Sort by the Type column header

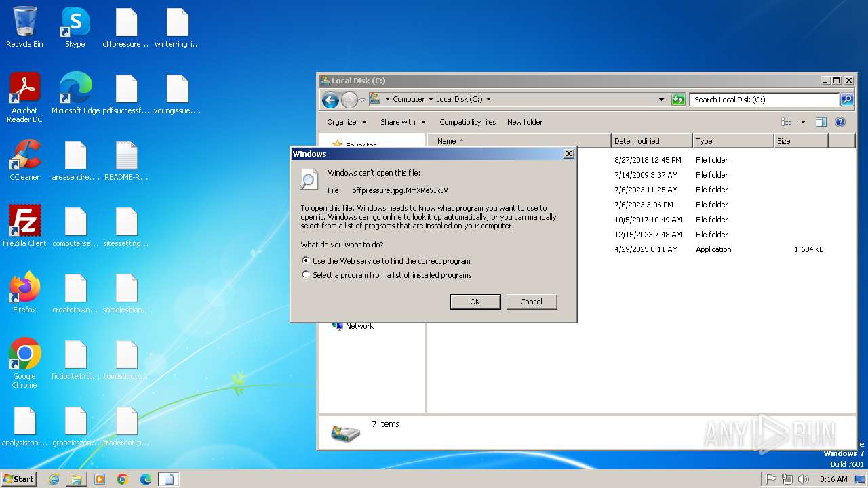click(x=733, y=141)
